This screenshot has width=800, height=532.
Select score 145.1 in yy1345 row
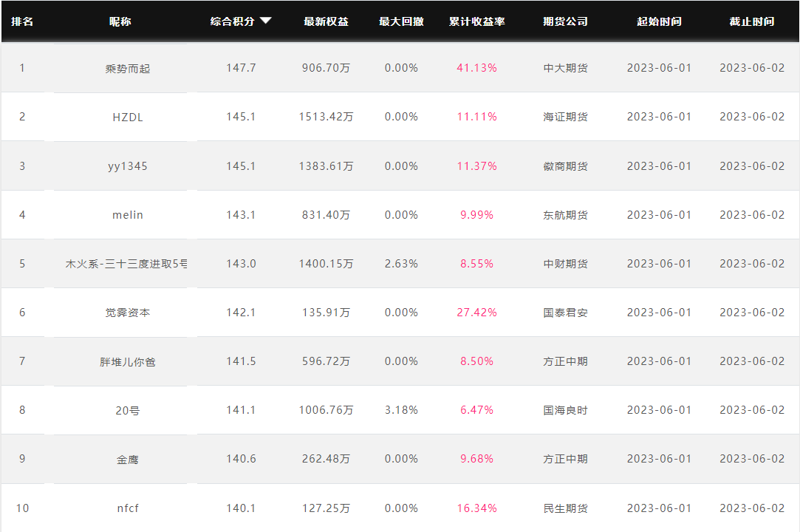[x=241, y=166]
